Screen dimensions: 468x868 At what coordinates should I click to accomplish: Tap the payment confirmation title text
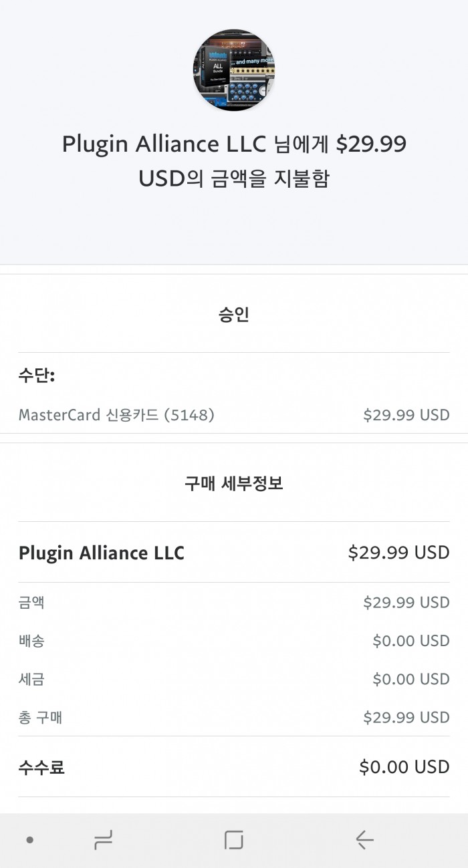click(x=233, y=160)
